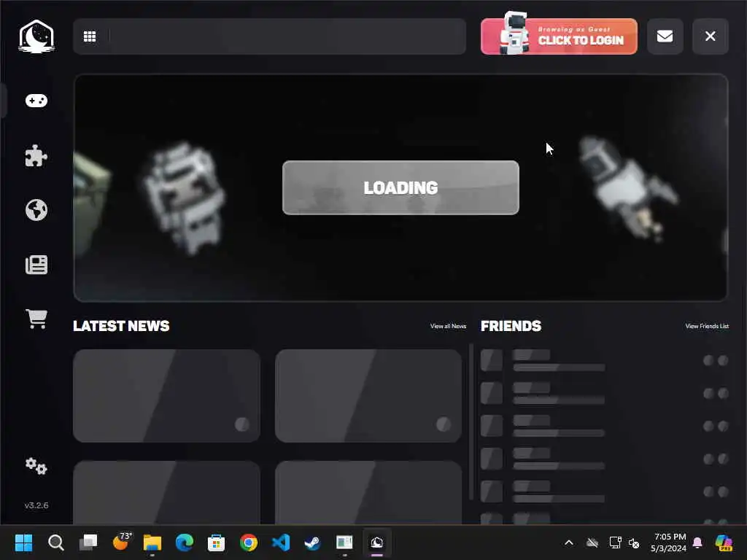Open Microsoft Store from the taskbar

click(x=216, y=542)
